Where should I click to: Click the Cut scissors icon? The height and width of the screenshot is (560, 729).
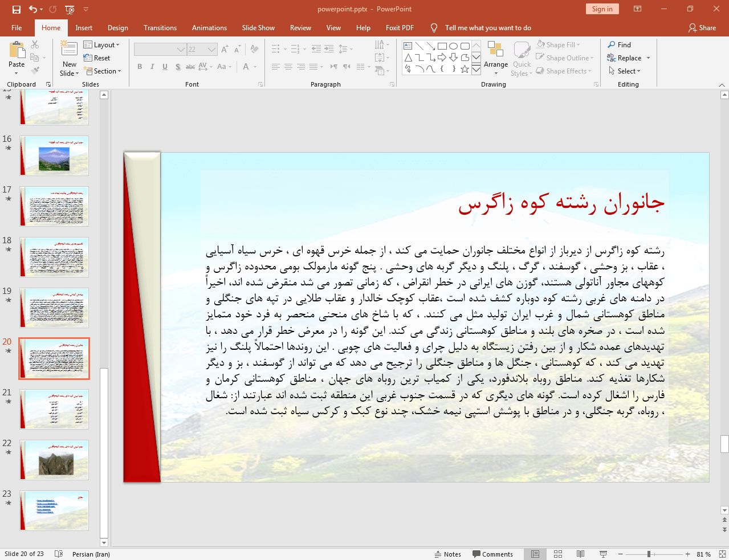tap(35, 44)
